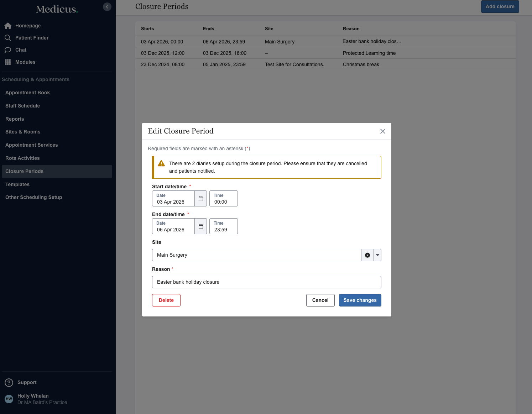Navigate to Staff Schedule

22,106
